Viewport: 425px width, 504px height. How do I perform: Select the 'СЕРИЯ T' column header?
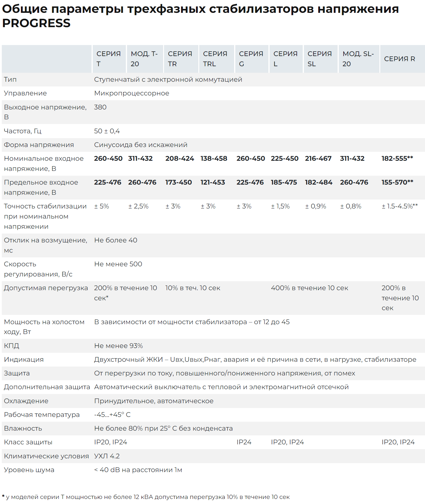[109, 59]
